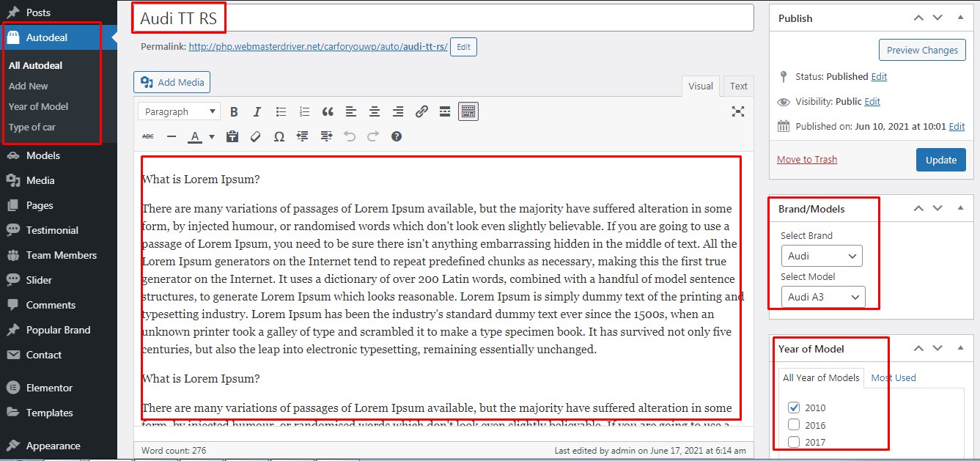Insert a bulleted list

coord(281,111)
